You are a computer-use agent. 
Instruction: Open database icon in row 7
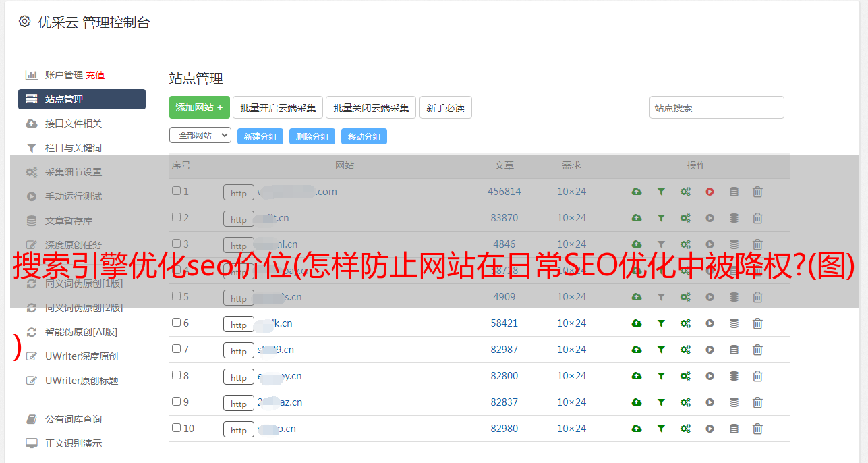(x=734, y=350)
